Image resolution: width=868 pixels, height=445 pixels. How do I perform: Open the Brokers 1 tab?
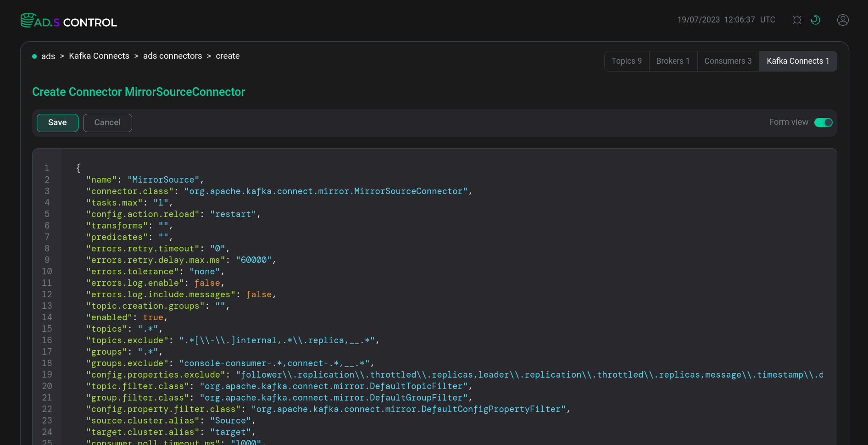[673, 61]
